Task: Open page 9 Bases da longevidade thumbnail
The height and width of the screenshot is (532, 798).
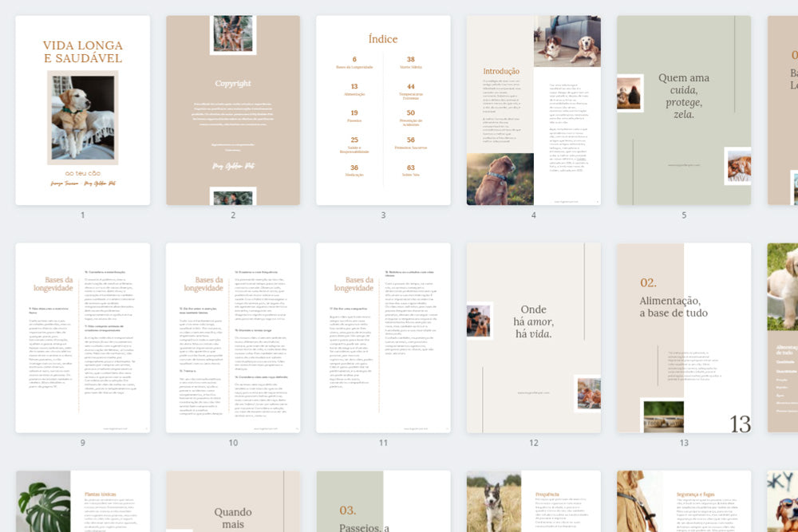Action: click(x=82, y=337)
